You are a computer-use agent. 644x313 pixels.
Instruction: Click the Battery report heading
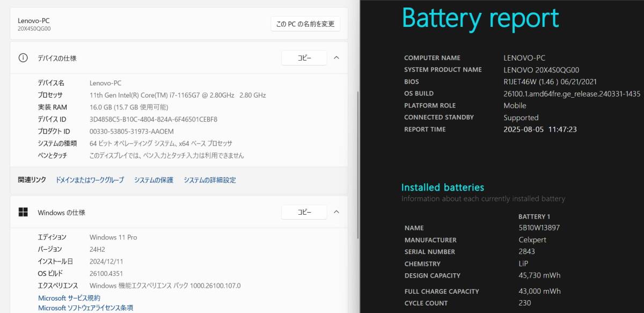point(480,19)
